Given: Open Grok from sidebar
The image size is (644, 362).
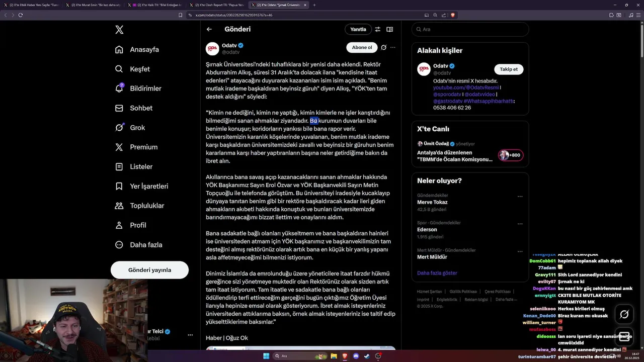Looking at the screenshot, I should click(x=130, y=128).
